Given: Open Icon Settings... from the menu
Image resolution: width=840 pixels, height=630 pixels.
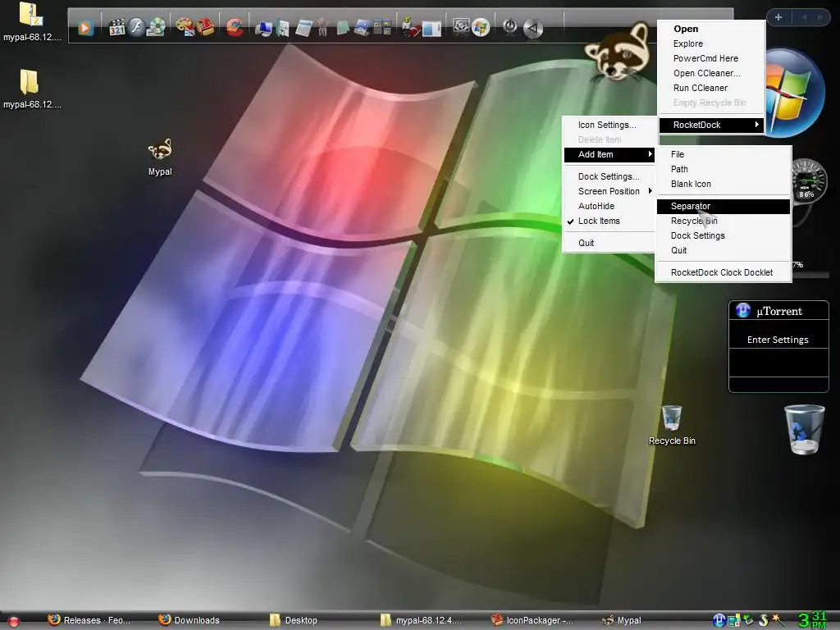Looking at the screenshot, I should coord(609,125).
